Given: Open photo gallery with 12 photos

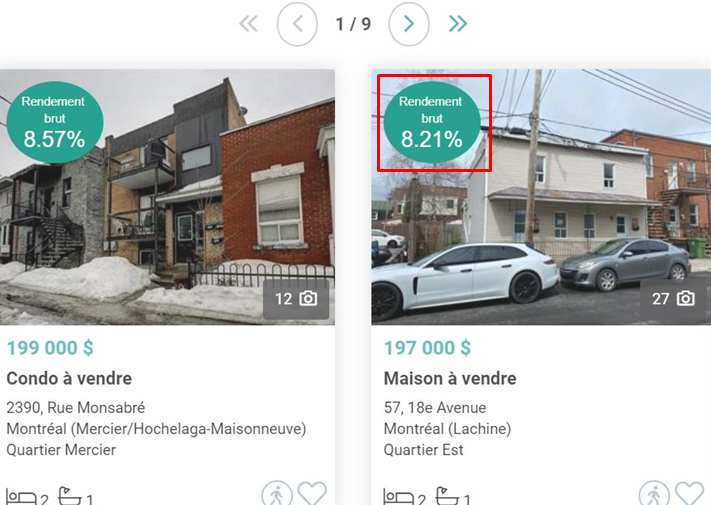Looking at the screenshot, I should (x=296, y=299).
